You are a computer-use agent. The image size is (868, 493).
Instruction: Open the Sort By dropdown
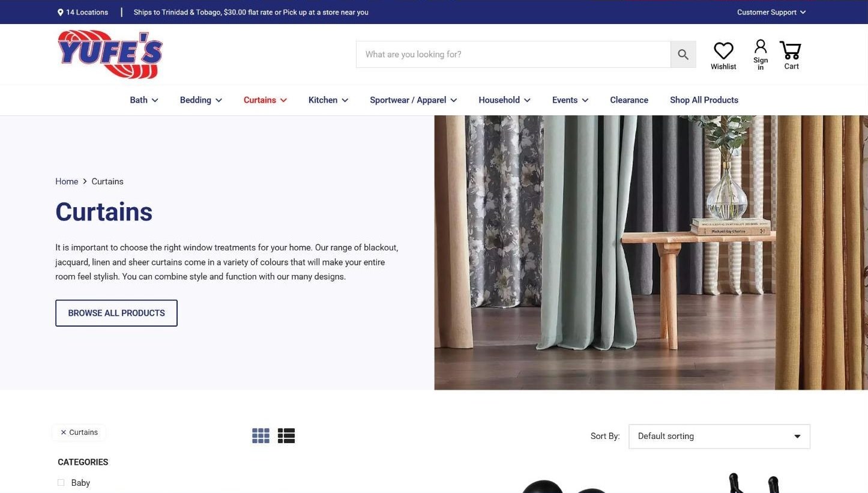(x=719, y=437)
